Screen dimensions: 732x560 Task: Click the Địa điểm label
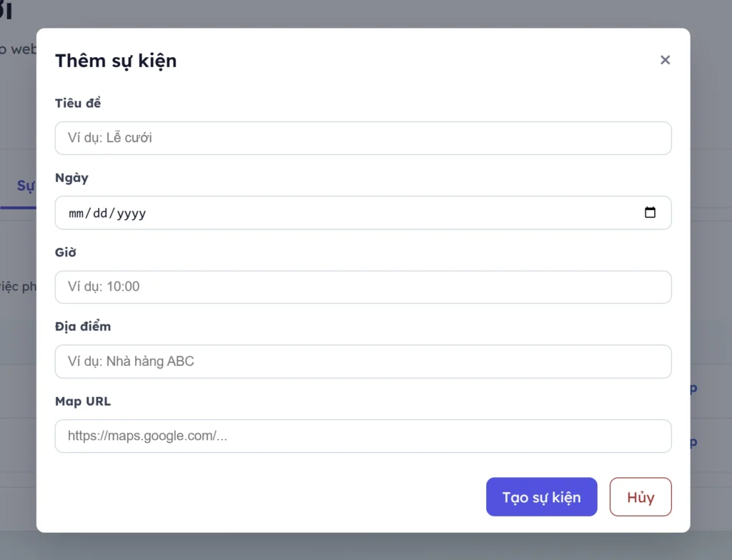pos(83,326)
